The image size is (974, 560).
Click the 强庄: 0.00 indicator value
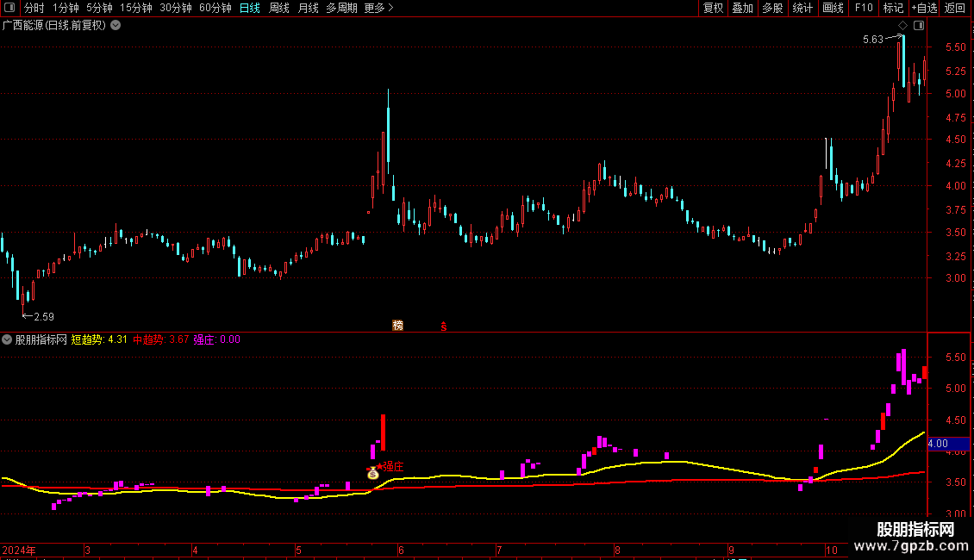tap(217, 339)
